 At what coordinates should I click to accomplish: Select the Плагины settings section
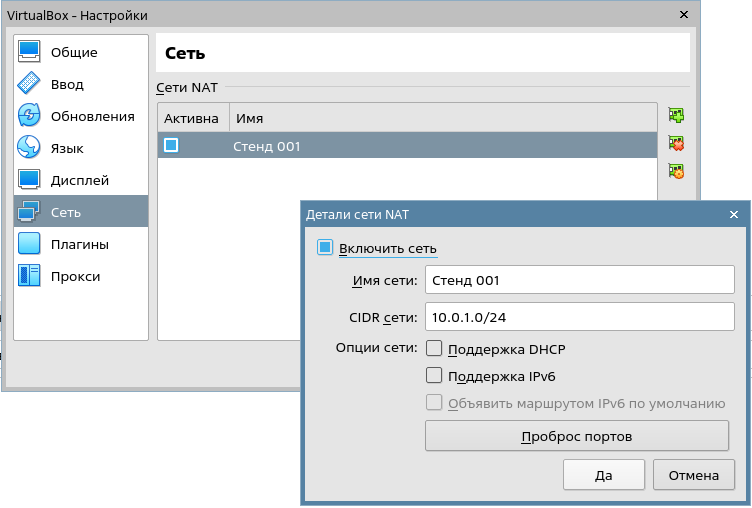click(x=80, y=244)
